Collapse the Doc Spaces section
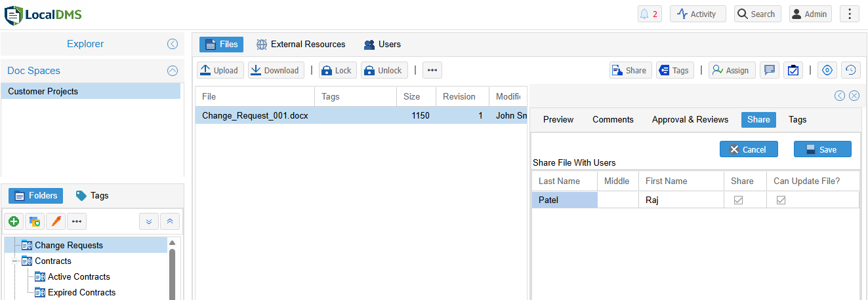This screenshot has height=300, width=868. pyautogui.click(x=173, y=71)
